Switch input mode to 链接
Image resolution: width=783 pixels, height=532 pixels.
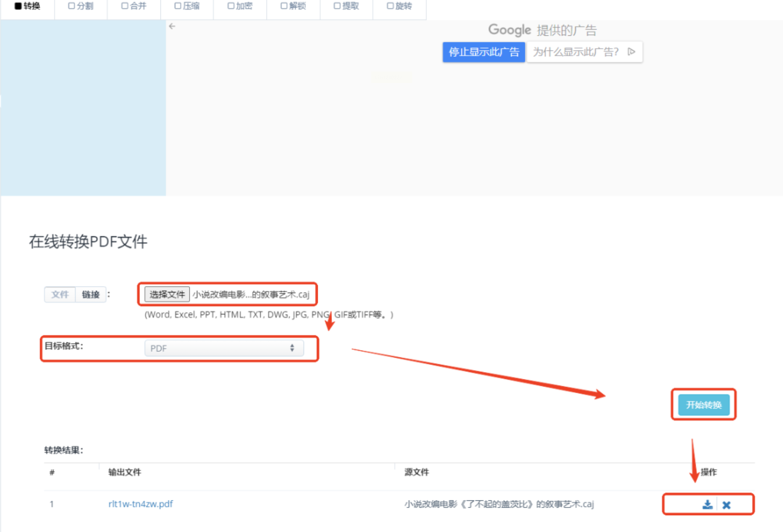tap(91, 295)
